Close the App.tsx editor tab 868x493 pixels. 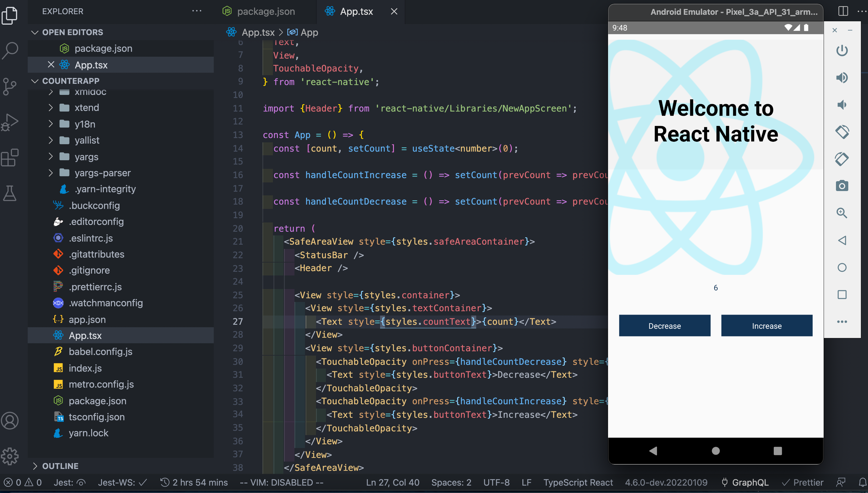[x=394, y=11]
